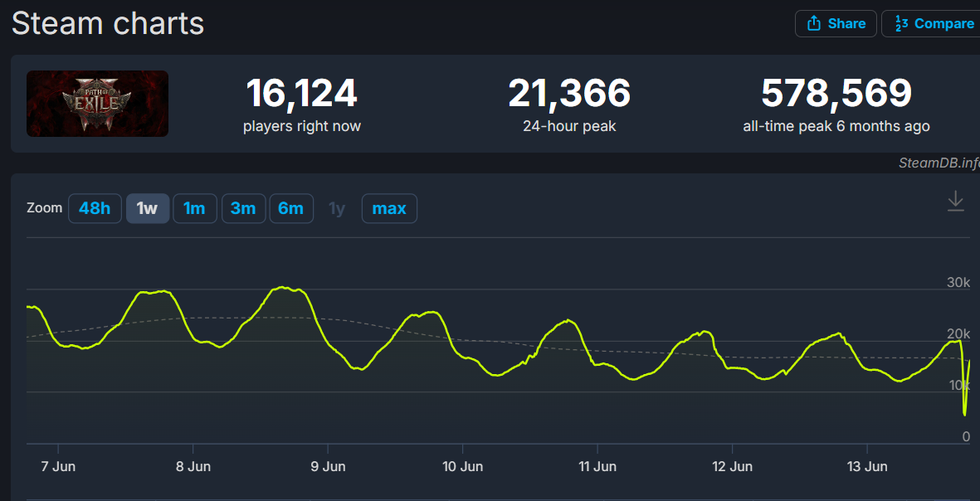
Task: Click the 13 Jun axis label
Action: (867, 467)
